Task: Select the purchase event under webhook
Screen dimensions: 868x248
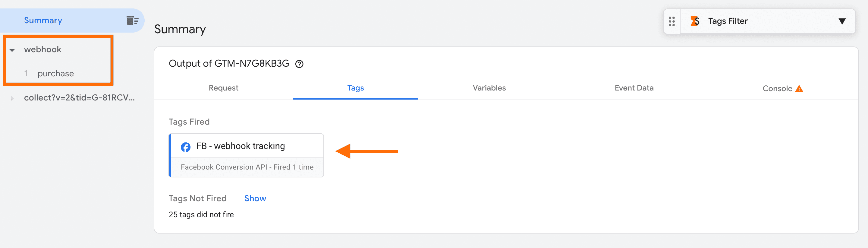Action: coord(56,73)
